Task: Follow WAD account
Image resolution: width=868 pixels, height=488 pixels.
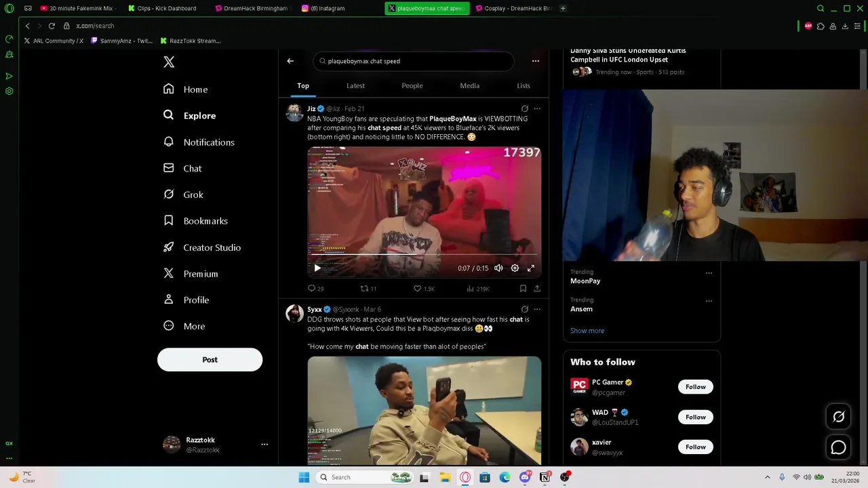Action: point(695,417)
